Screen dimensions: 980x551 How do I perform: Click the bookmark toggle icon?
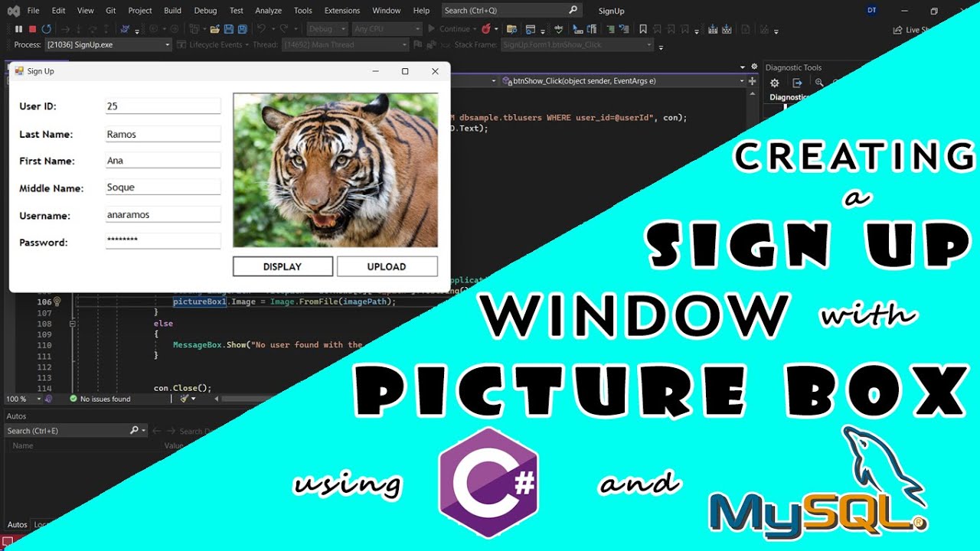pos(643,29)
